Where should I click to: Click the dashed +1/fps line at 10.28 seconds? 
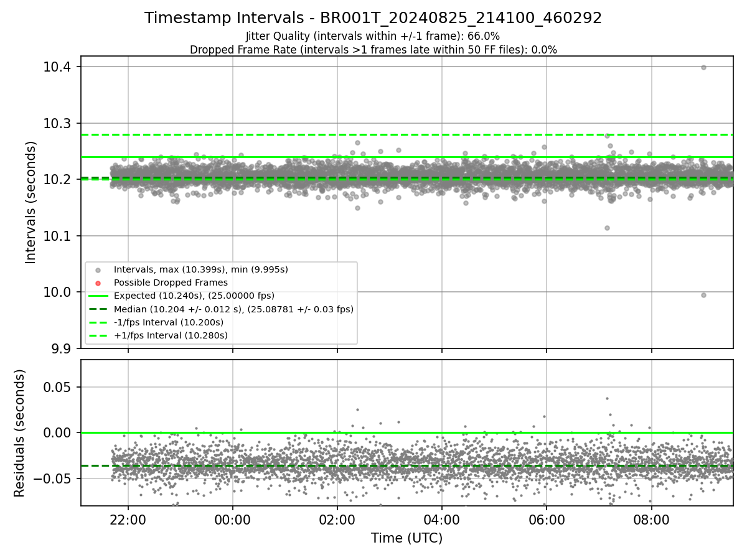pyautogui.click(x=406, y=134)
